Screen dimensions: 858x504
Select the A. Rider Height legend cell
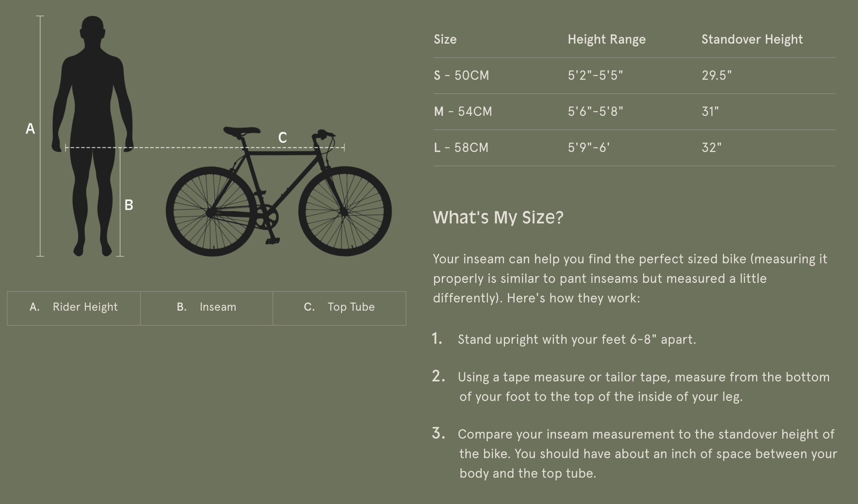point(74,308)
